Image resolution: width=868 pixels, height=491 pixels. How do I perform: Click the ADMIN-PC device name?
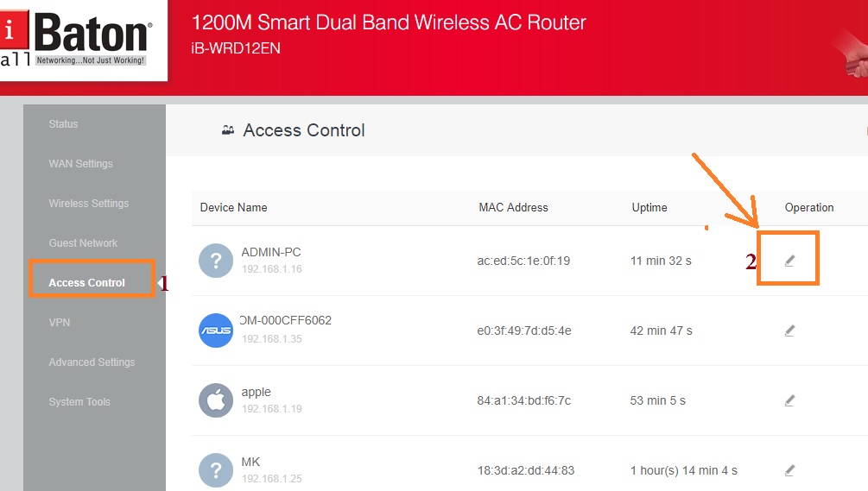271,252
